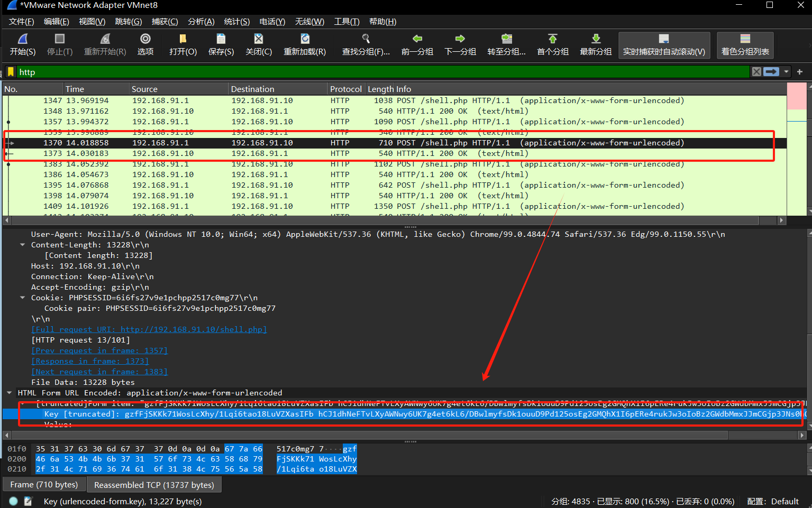The width and height of the screenshot is (812, 508).
Task: Collapse the Cookie PHPSESSID tree item
Action: (x=22, y=298)
